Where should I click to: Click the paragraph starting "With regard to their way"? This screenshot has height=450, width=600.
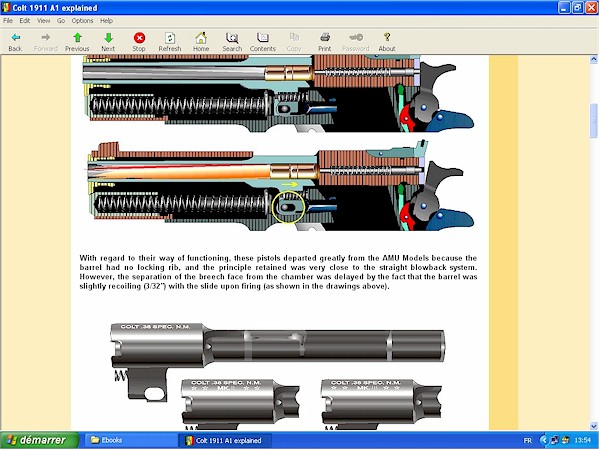point(278,272)
